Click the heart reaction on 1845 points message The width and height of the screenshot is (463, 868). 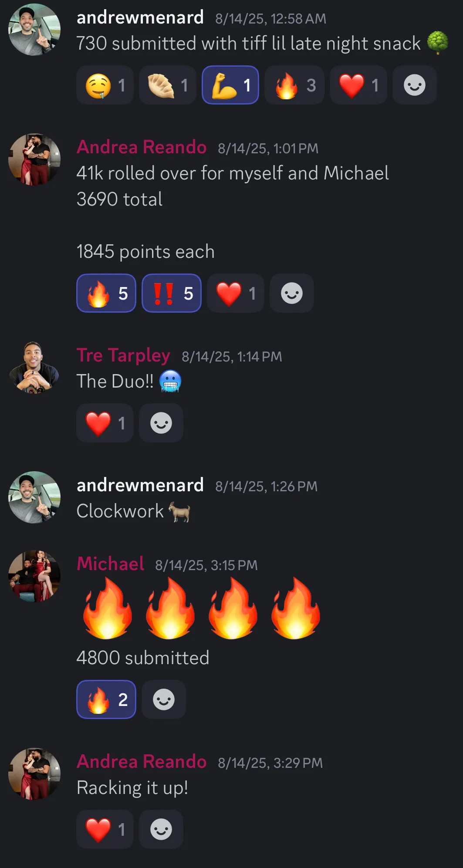[x=236, y=293]
